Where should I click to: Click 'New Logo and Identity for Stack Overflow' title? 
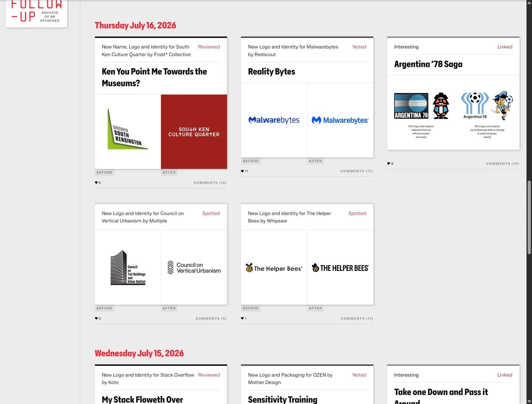click(148, 378)
